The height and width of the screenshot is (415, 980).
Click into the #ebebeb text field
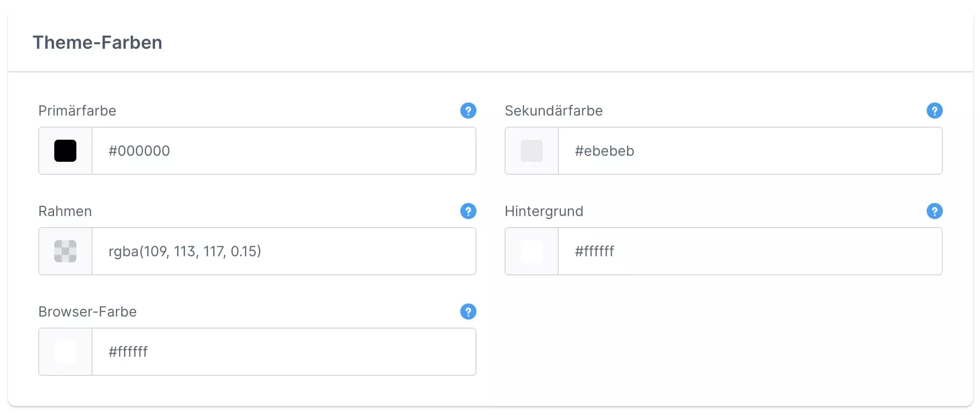(x=750, y=151)
